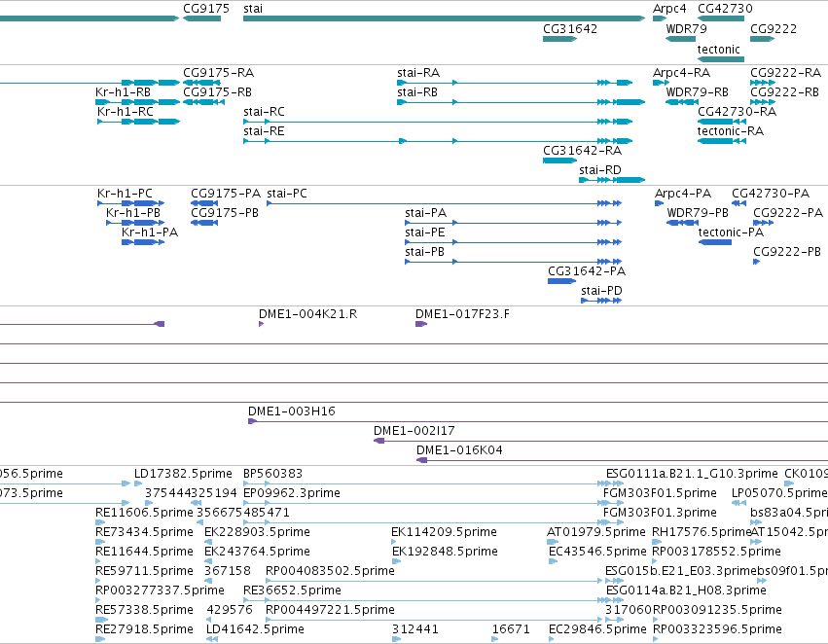
Task: Select transcript CG9222-RA
Action: 763,83
